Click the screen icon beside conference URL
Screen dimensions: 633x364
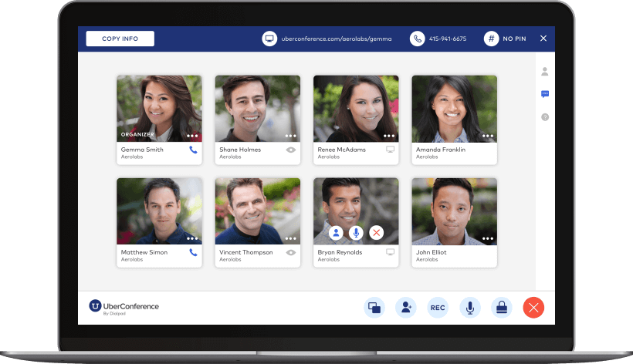269,39
